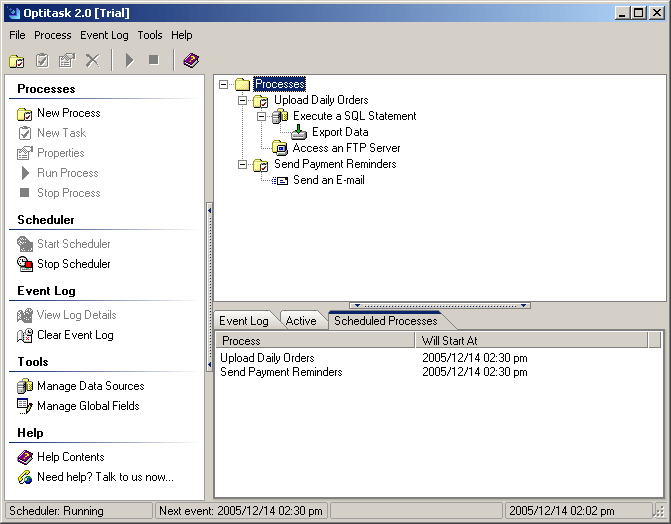
Task: Click the Processes root folder icon in tree
Action: point(242,84)
